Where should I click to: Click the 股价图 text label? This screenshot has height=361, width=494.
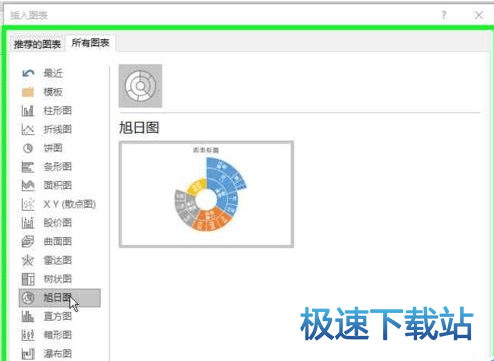(57, 223)
